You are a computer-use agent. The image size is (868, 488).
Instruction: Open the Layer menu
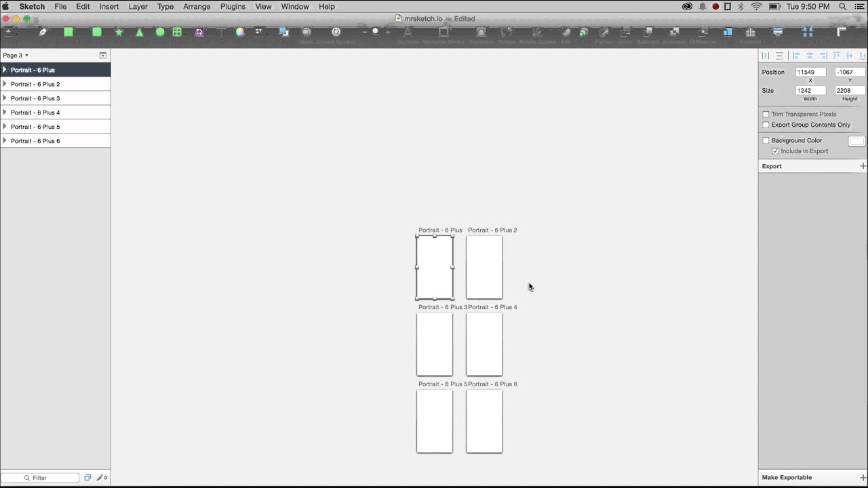point(138,6)
